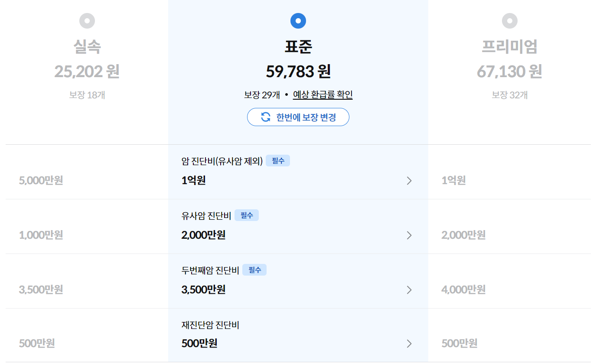Click the 필수 badge on 두번째암 진단비
Viewport: 593px width, 364px height.
[x=255, y=270]
